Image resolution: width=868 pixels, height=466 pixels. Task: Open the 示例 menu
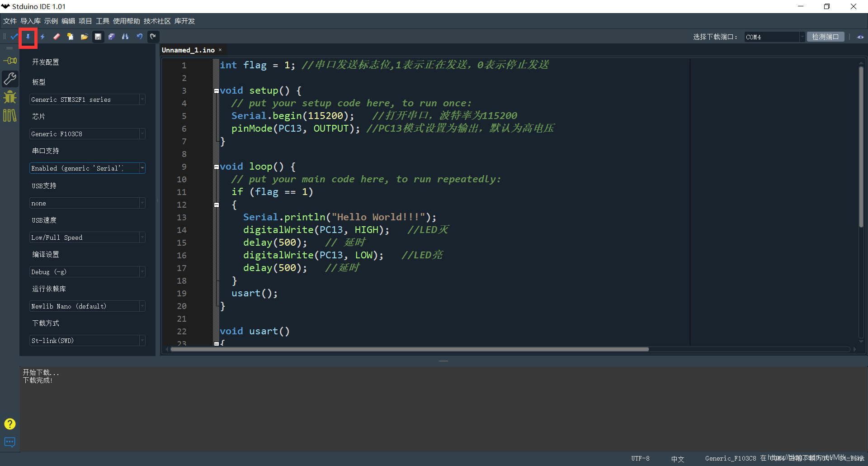51,21
